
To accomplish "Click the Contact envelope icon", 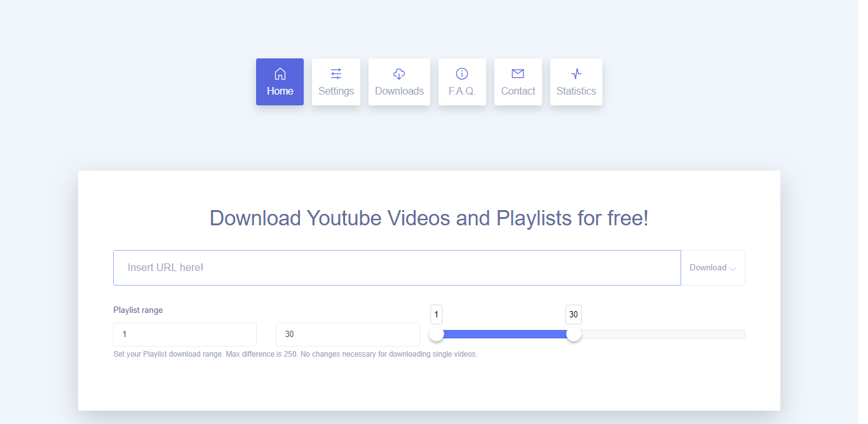I will coord(518,74).
